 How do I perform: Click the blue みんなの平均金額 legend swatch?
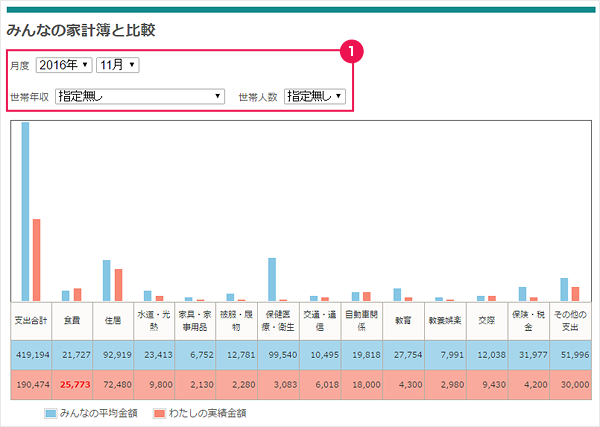click(x=51, y=412)
